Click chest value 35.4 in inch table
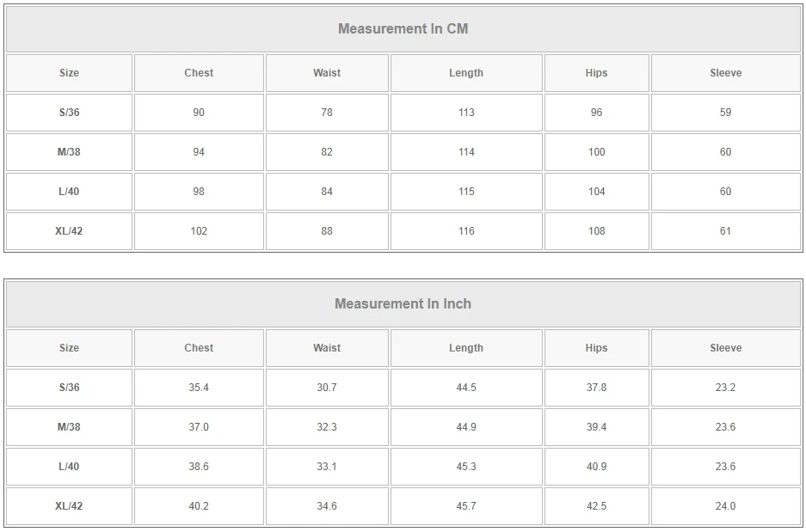Viewport: 806px width, 532px height. 199,388
